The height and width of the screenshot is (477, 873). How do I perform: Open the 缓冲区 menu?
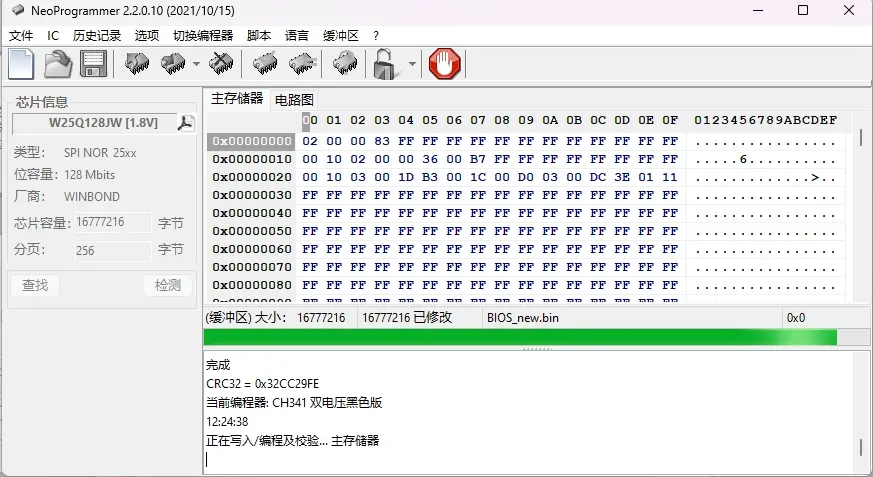click(341, 36)
